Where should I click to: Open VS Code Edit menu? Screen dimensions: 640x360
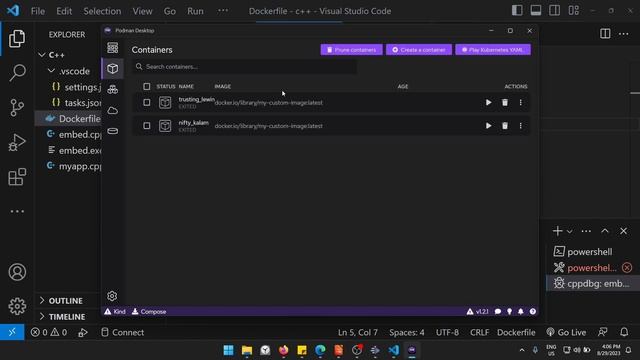click(64, 11)
